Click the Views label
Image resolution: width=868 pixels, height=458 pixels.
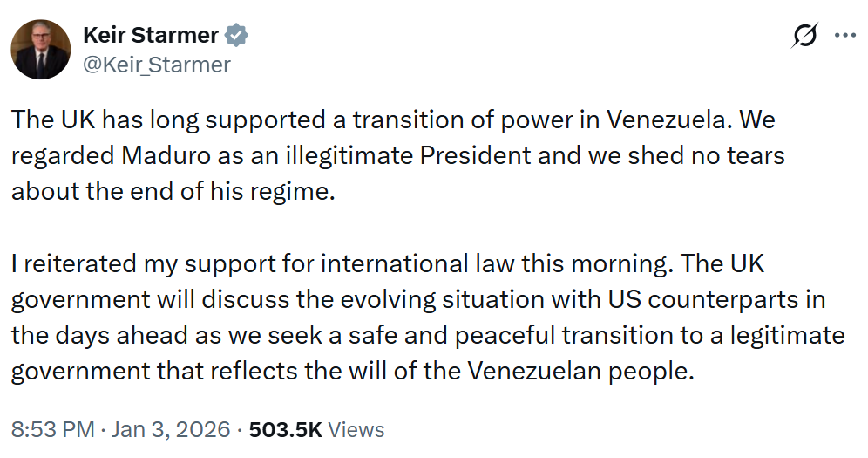point(356,429)
